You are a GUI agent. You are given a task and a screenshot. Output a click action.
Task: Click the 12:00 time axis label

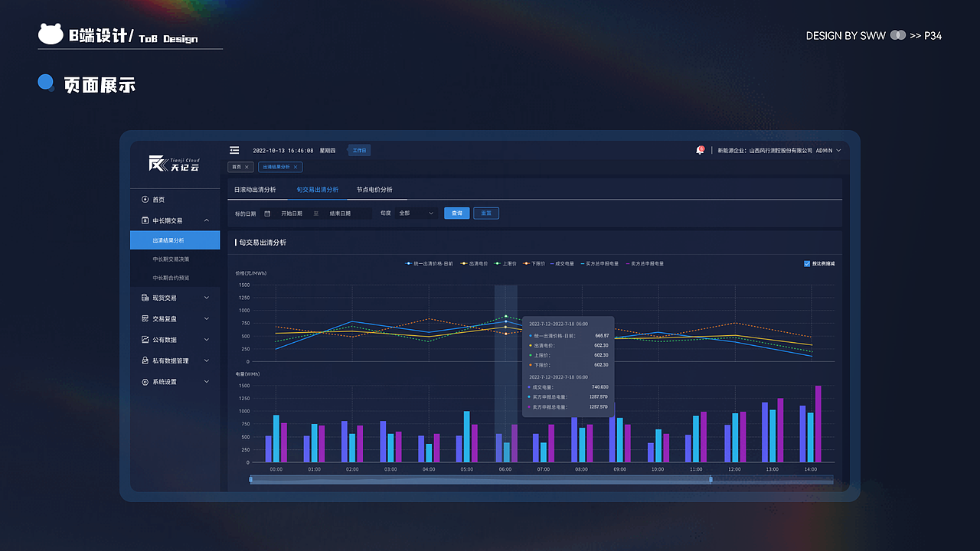pos(734,469)
